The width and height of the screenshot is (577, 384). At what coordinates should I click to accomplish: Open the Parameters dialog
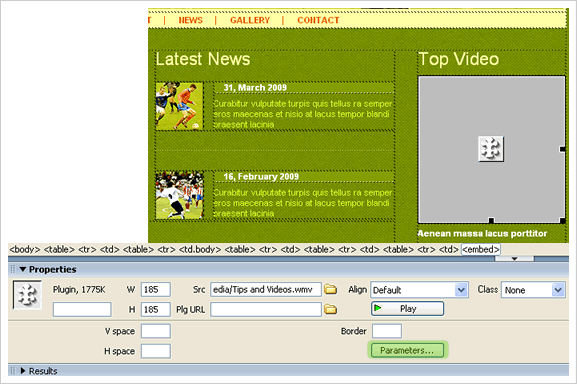coord(408,350)
